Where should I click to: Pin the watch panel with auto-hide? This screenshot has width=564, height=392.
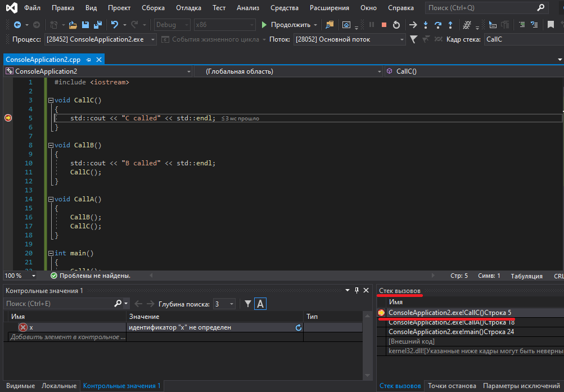click(x=356, y=290)
